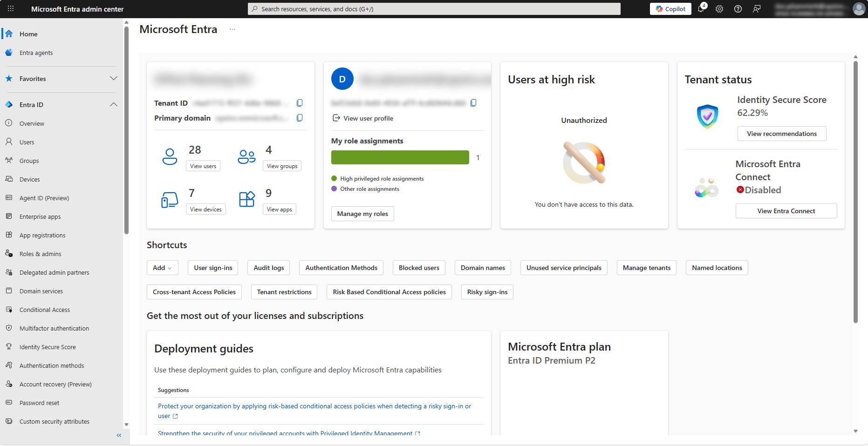This screenshot has width=868, height=446.
Task: Open Conditional Access in the sidebar
Action: [x=45, y=310]
